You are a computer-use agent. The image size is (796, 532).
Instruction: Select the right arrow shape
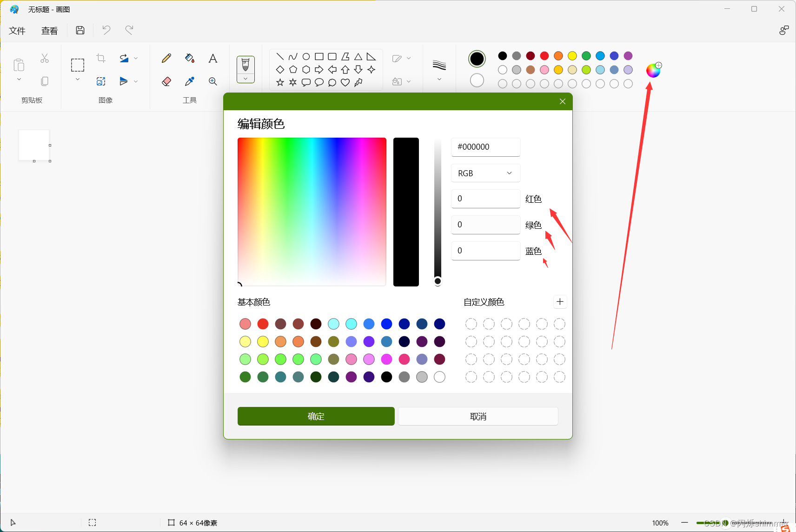[x=319, y=70]
